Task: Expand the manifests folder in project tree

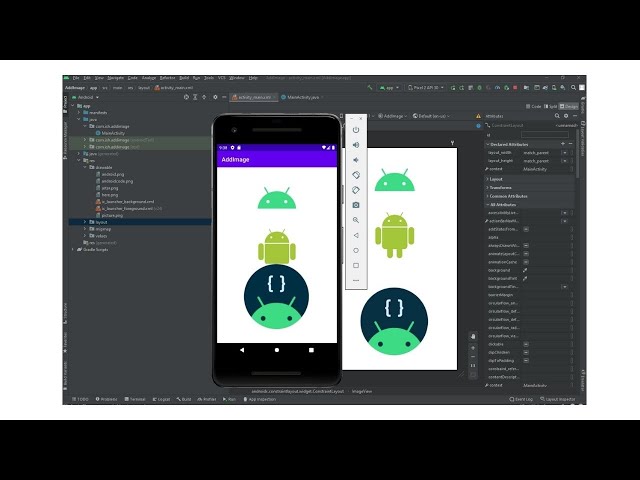Action: point(79,112)
